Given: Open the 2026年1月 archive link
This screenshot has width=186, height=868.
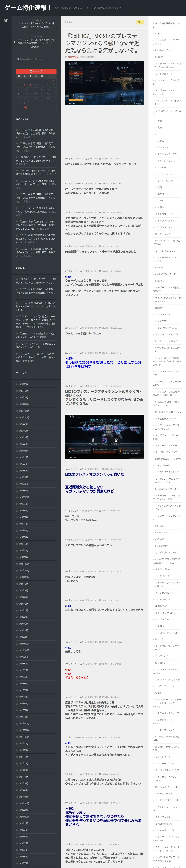Looking at the screenshot, I should pos(23,398).
